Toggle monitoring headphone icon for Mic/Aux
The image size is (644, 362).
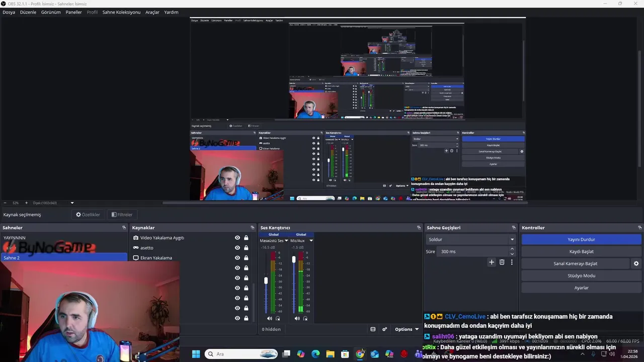tap(305, 318)
